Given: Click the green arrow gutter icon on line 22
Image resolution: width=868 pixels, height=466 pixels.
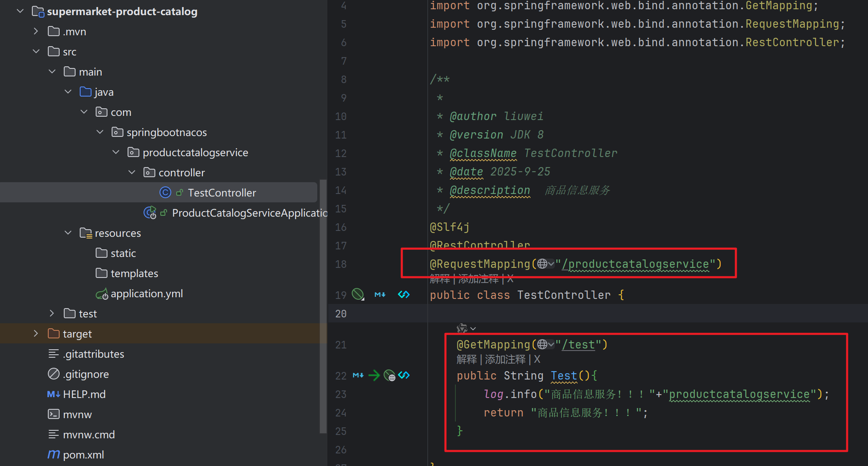Looking at the screenshot, I should (x=374, y=375).
